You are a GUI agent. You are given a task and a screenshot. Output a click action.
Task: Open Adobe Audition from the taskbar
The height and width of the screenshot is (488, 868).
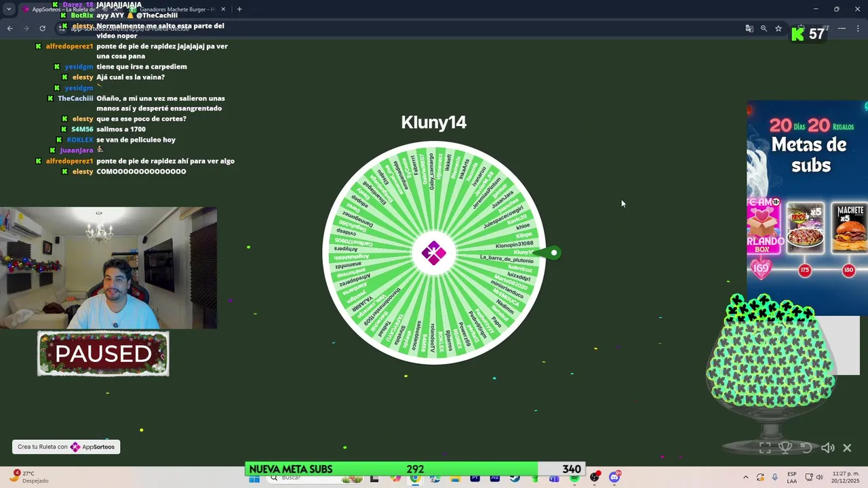[495, 478]
